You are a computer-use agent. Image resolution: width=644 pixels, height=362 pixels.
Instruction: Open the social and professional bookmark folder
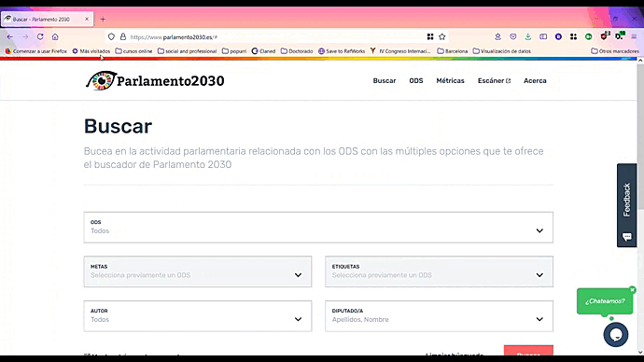click(x=188, y=51)
